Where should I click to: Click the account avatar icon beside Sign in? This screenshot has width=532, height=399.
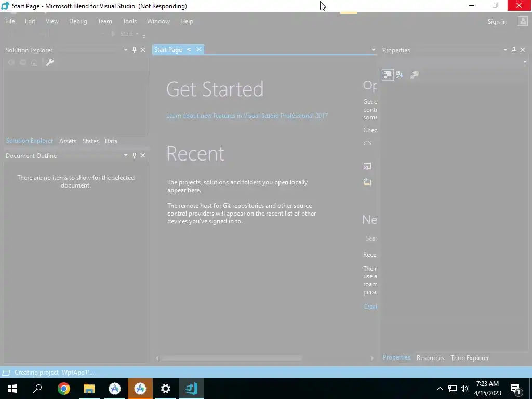point(523,21)
